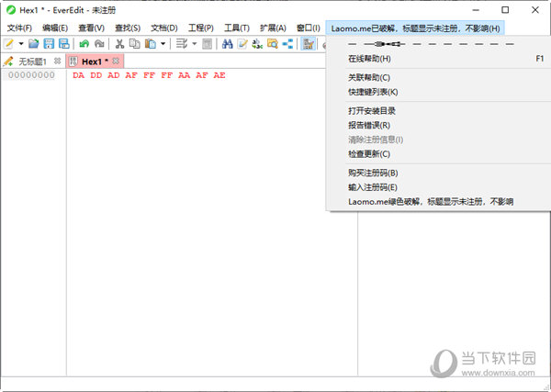The height and width of the screenshot is (392, 551).
Task: Open the 查找(S) menu
Action: click(x=128, y=28)
